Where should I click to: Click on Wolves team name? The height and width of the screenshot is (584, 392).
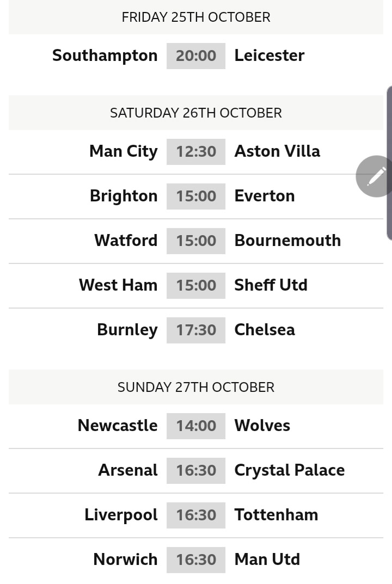pyautogui.click(x=262, y=426)
